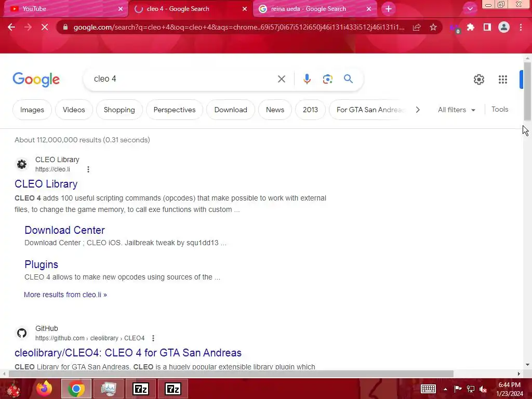Close the reina ueda tab
Screen dimensions: 532x399
pos(369,9)
